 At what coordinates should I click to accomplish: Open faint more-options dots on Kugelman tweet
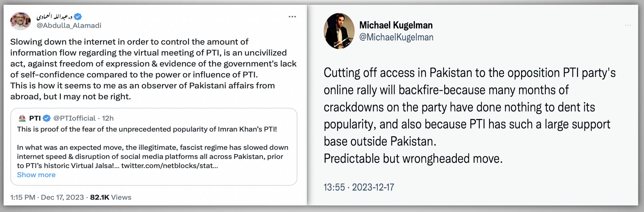628,25
